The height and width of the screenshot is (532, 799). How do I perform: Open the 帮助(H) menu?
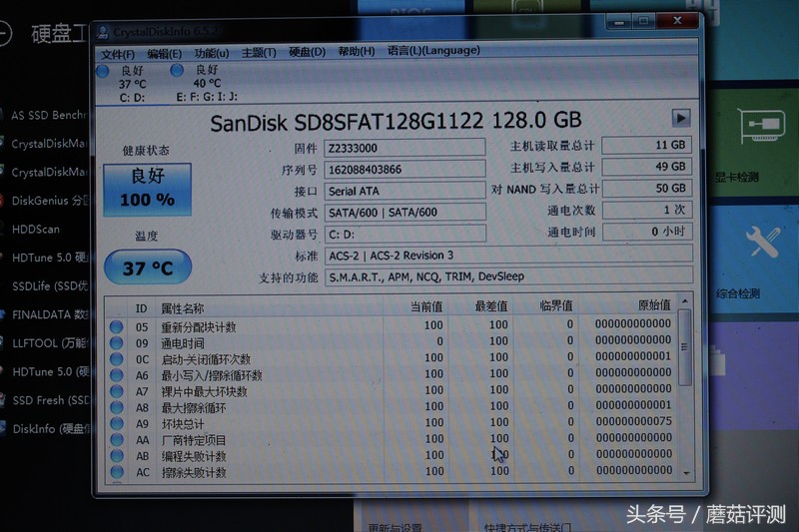[357, 52]
